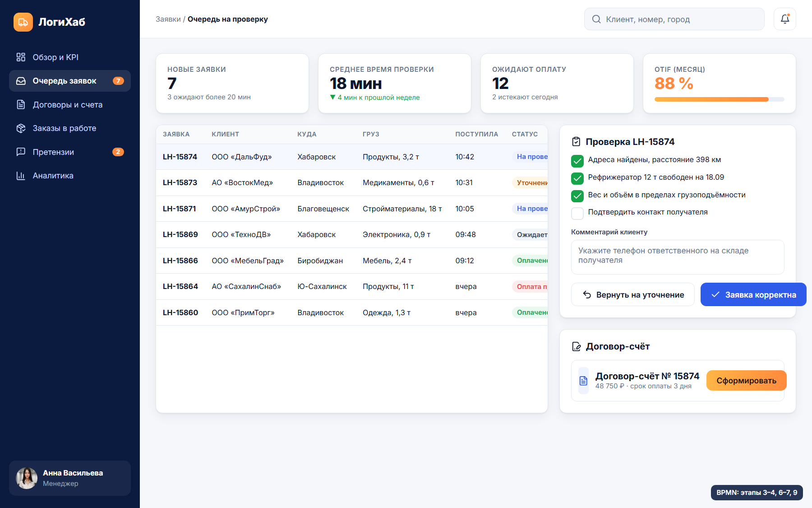Click the search magnifier icon

coord(596,19)
